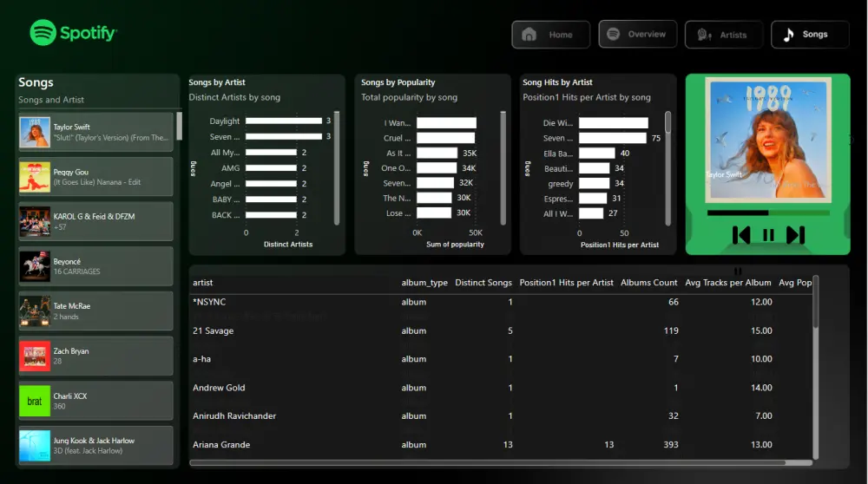The width and height of the screenshot is (868, 484).
Task: Click the table vertical scrollbar
Action: (x=815, y=302)
